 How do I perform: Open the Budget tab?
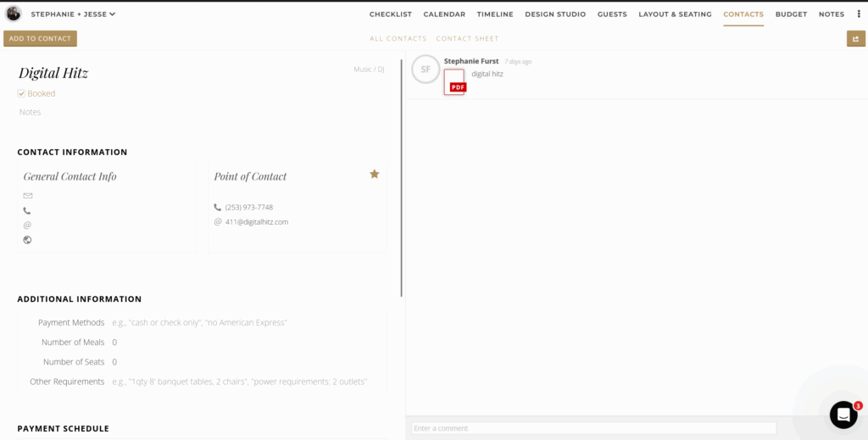coord(791,14)
